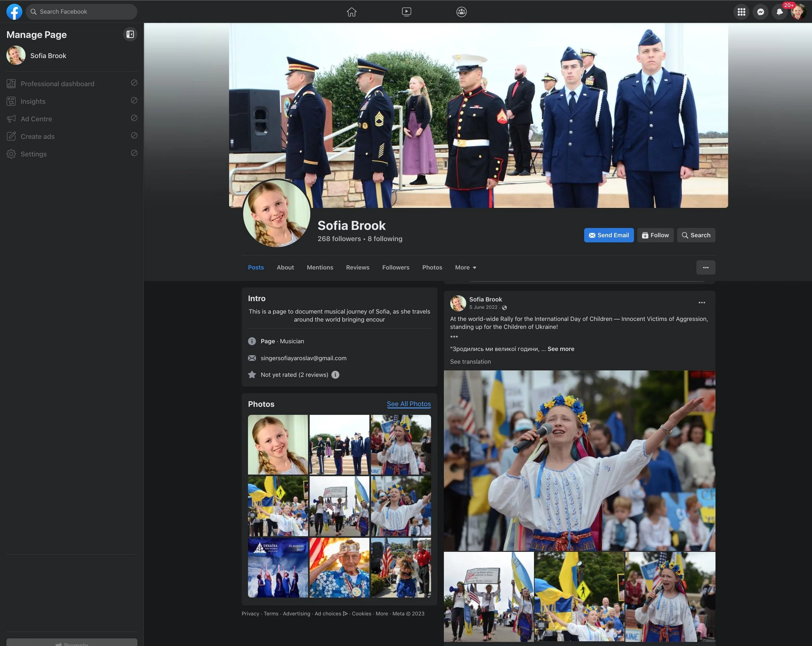Open the Groups icon in top bar

click(461, 12)
